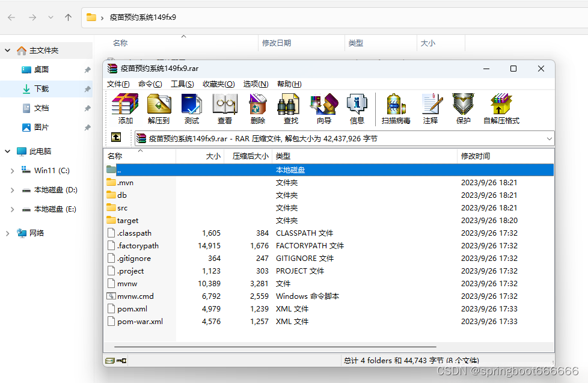This screenshot has width=588, height=383.
Task: Open the 工具(S) menu
Action: (182, 84)
